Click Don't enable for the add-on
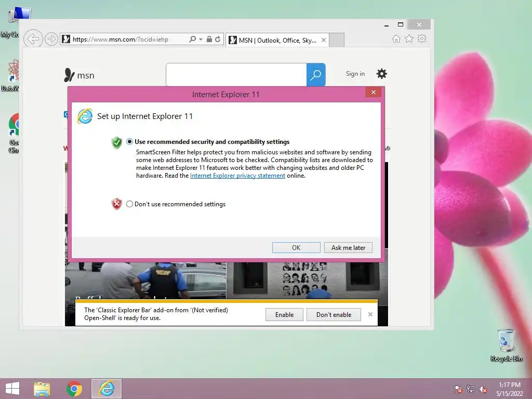 tap(334, 314)
